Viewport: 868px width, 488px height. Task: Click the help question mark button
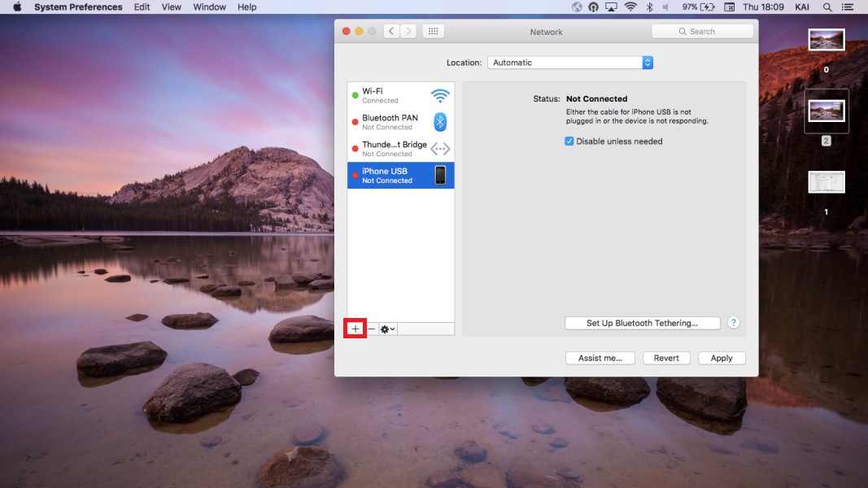[x=733, y=323]
